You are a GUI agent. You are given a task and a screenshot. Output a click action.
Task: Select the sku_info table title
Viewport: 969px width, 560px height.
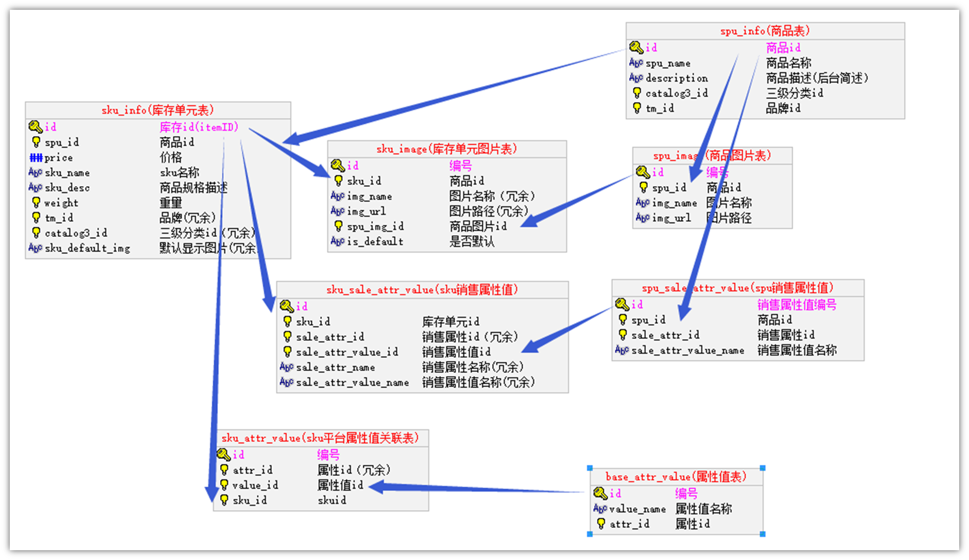click(158, 110)
